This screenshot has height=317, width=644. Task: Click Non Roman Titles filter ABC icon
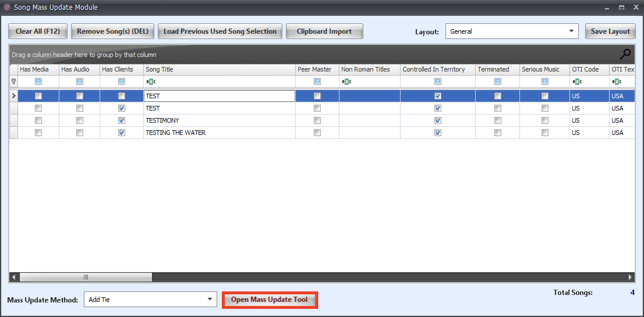click(346, 82)
